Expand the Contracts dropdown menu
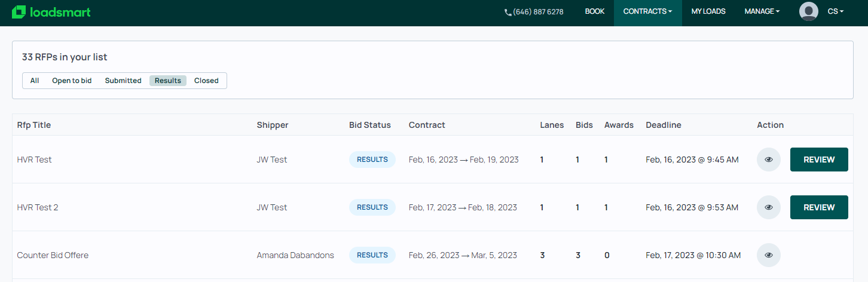 pos(647,11)
